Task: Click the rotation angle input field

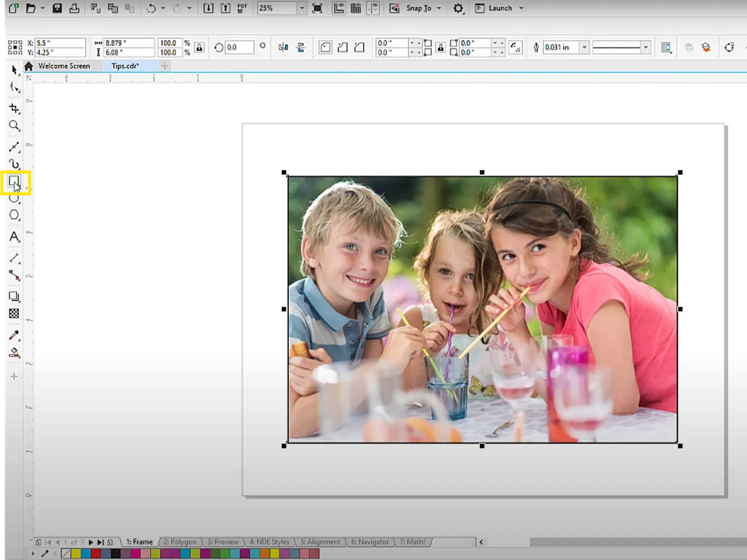Action: pyautogui.click(x=240, y=47)
